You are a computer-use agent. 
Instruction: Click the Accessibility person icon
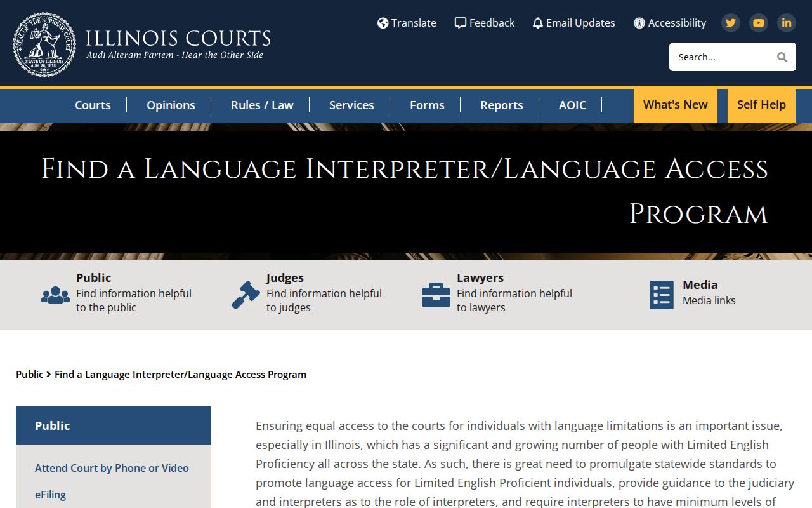[x=639, y=23]
